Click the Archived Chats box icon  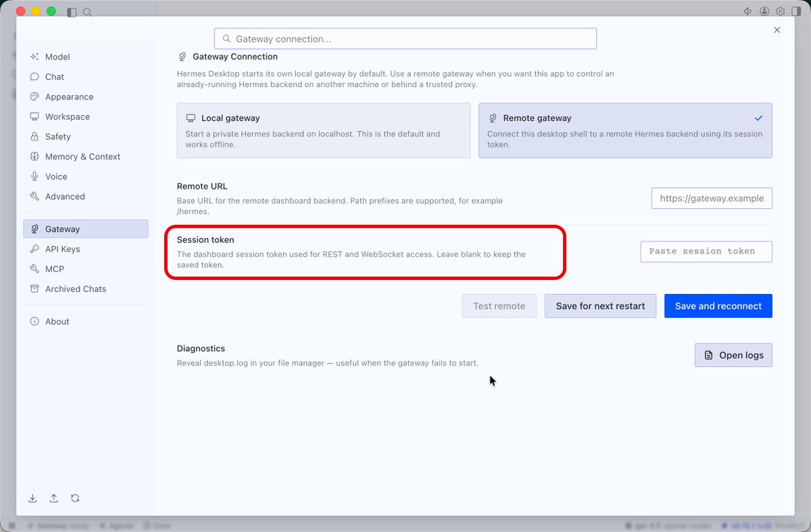click(34, 289)
